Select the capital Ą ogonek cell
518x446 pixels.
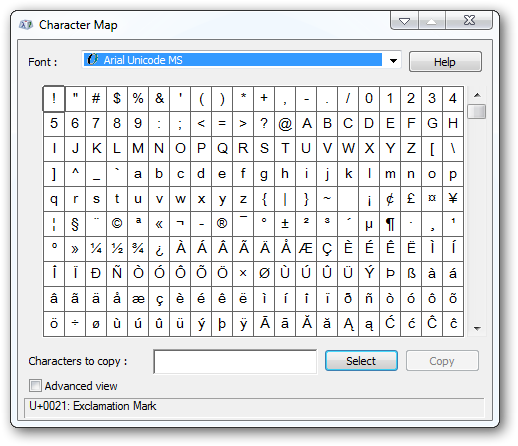(348, 324)
